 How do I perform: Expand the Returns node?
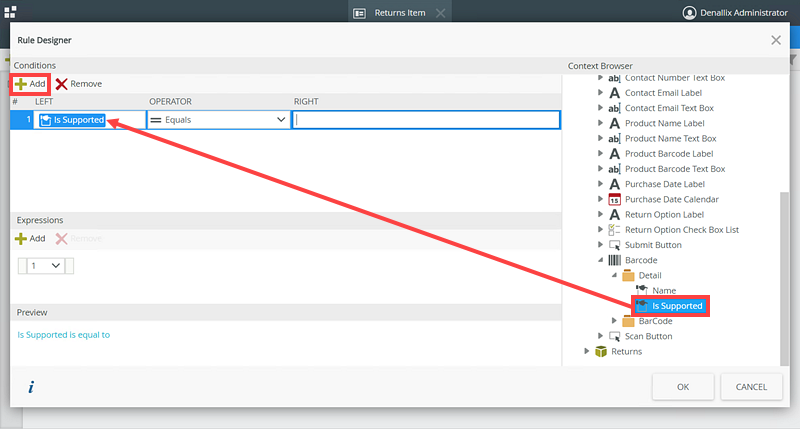pyautogui.click(x=587, y=351)
